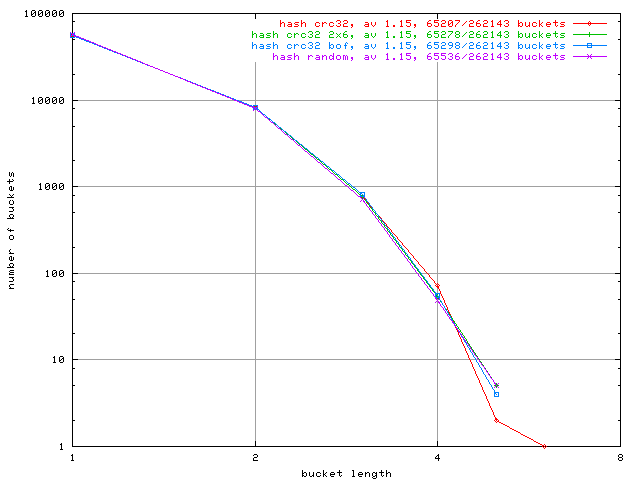Click the 'number of buckets' y-axis label

(11, 231)
